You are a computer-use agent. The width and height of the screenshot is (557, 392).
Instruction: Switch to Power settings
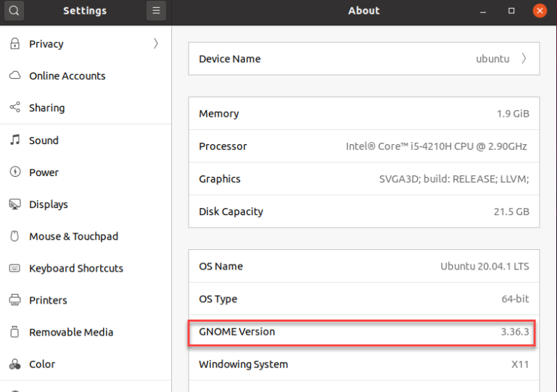point(86,172)
